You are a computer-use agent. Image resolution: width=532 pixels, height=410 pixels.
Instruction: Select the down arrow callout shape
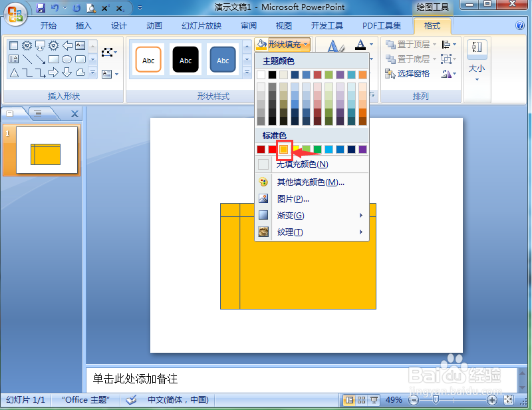point(41,45)
